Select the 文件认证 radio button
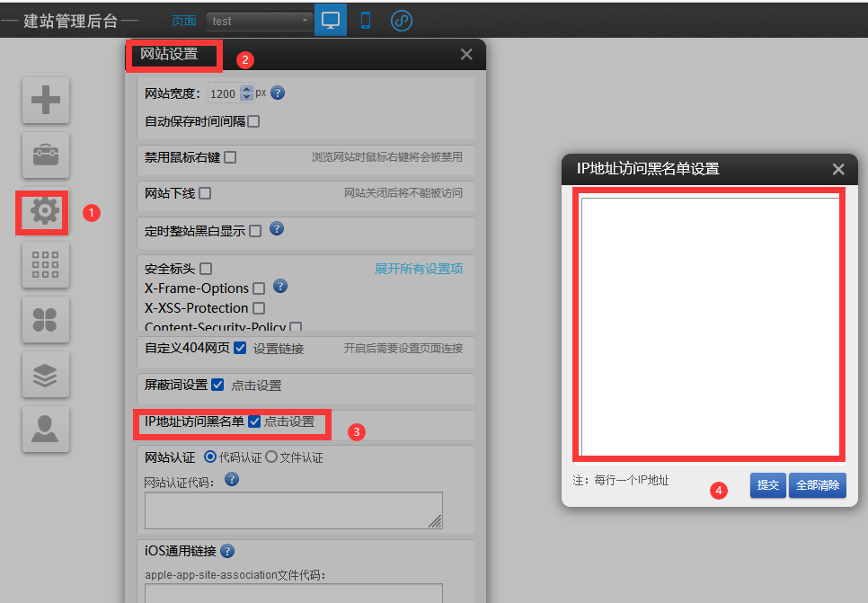868x603 pixels. pos(271,457)
